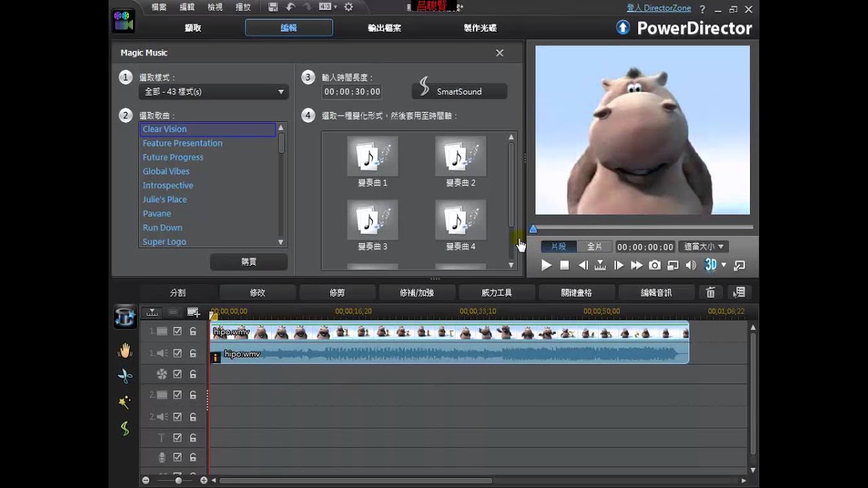
Task: Click the PowerDirector upgrade arrow icon
Action: [623, 28]
